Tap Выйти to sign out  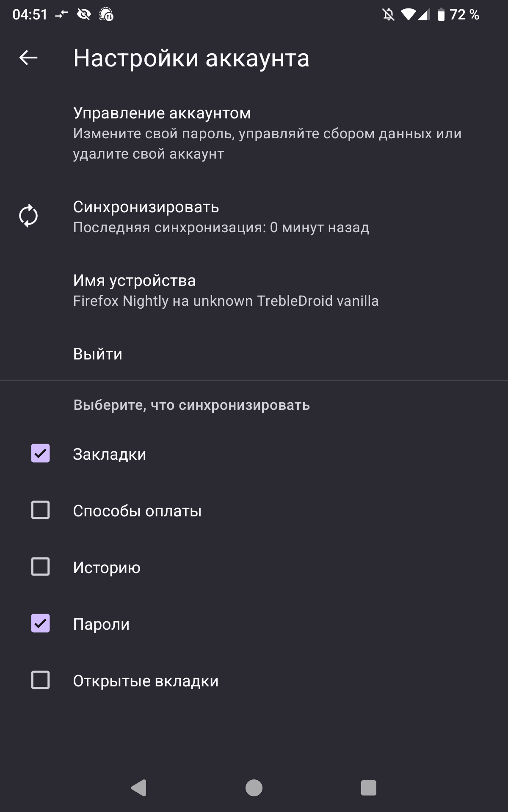[254, 354]
